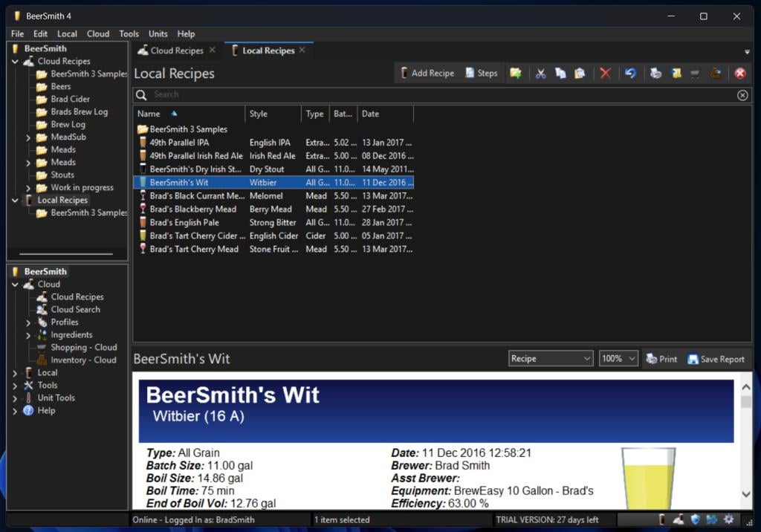The image size is (761, 532).
Task: Click the Add Recipe button
Action: pos(427,73)
